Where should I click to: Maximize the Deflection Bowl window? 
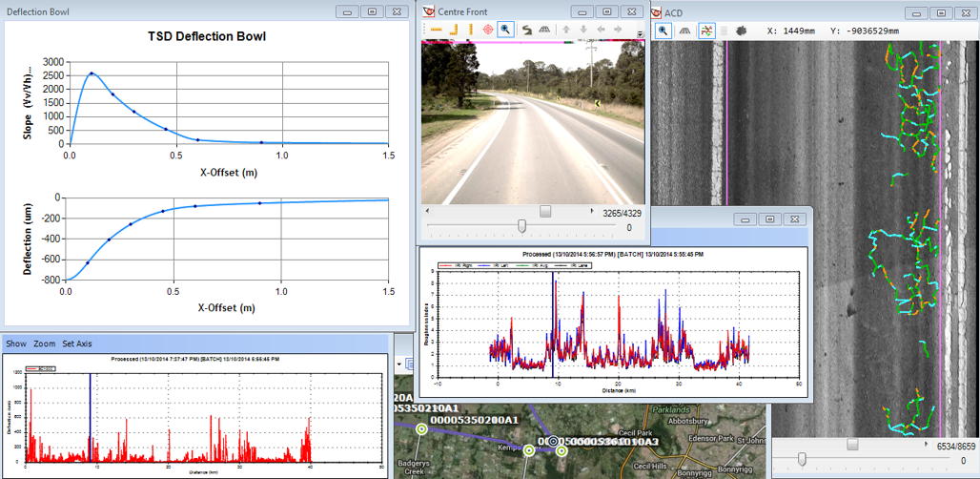[372, 11]
